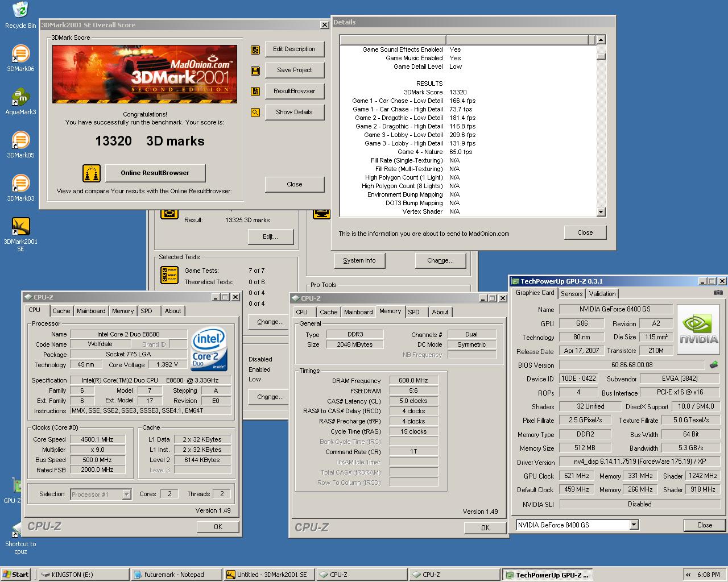
Task: Select Graphics Card tab in GPU-Z
Action: [535, 293]
